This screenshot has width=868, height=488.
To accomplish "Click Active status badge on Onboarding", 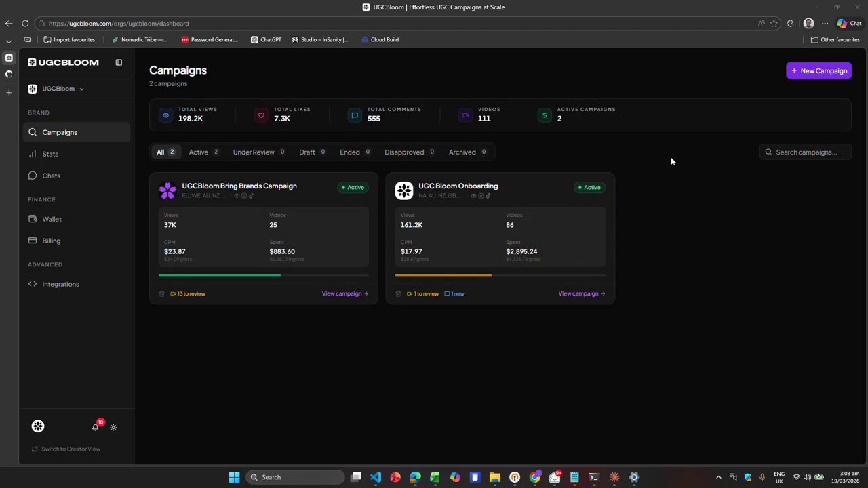I will (589, 187).
